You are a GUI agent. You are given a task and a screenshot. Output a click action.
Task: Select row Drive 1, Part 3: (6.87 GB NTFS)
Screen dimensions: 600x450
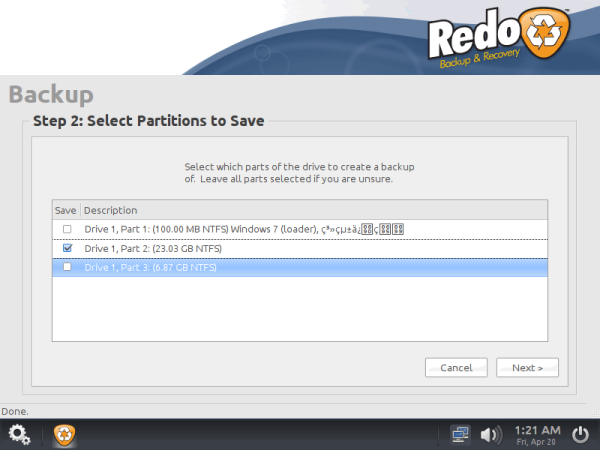coord(300,267)
